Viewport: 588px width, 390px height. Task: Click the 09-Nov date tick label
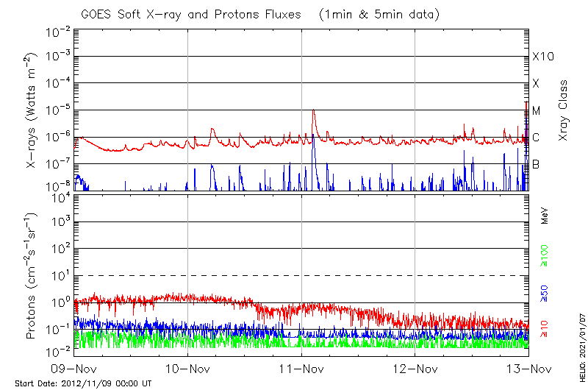coord(73,368)
